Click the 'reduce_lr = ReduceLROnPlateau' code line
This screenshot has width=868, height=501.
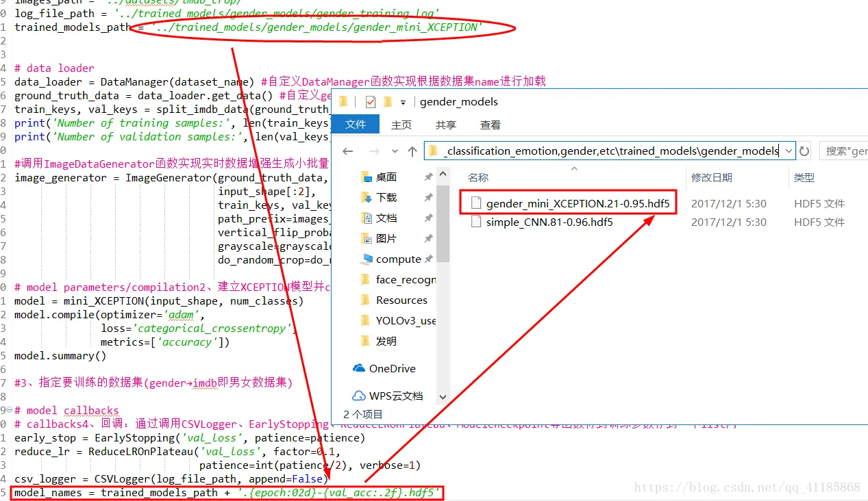tap(177, 452)
